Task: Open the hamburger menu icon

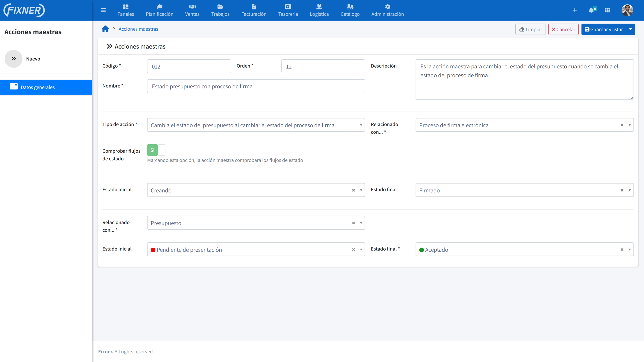Action: tap(103, 10)
